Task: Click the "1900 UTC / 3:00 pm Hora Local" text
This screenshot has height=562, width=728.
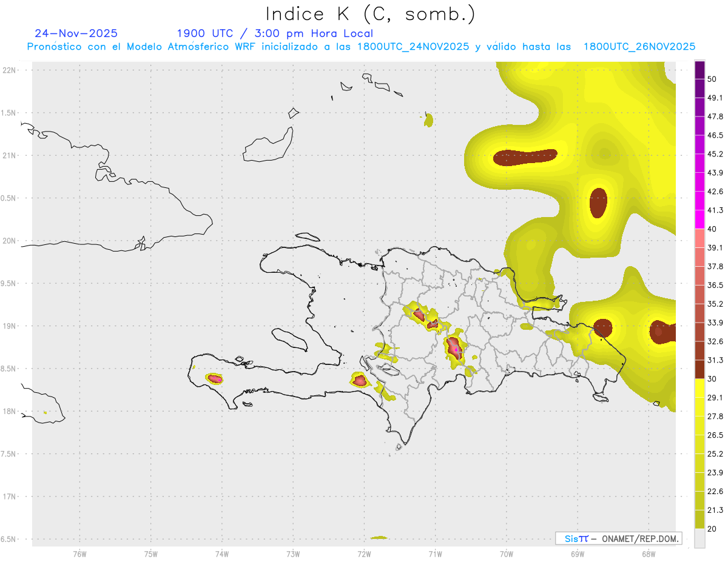Action: coord(275,33)
